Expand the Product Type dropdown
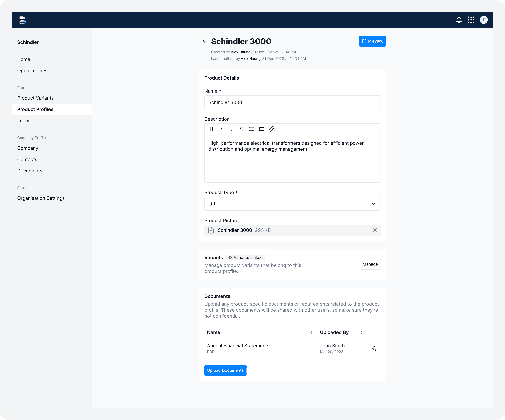The height and width of the screenshot is (420, 505). coord(292,204)
